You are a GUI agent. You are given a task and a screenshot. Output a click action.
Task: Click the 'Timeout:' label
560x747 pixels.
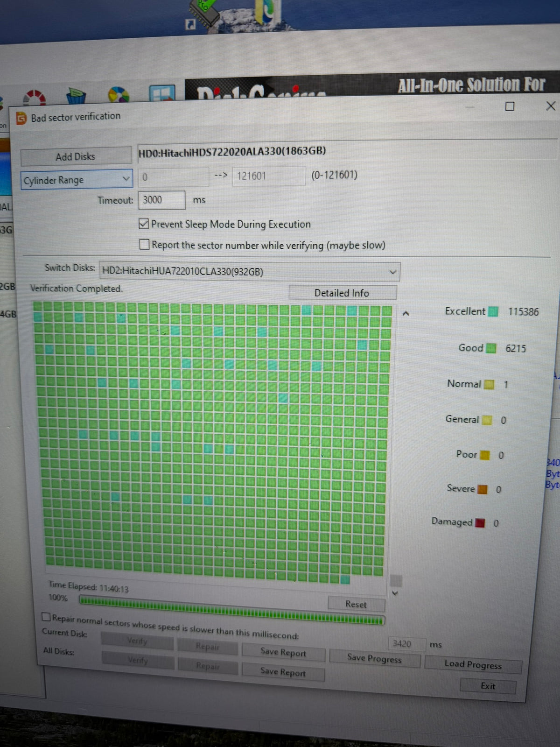click(115, 200)
